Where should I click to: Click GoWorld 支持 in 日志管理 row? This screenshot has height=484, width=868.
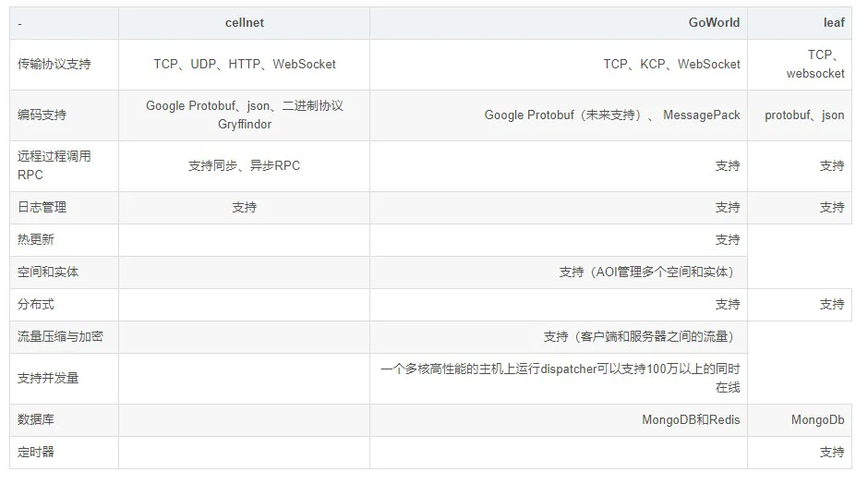click(728, 208)
